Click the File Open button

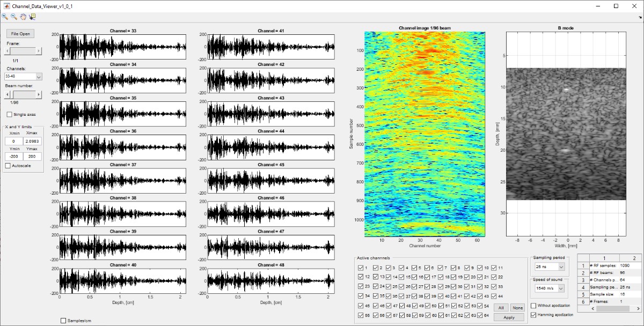20,33
